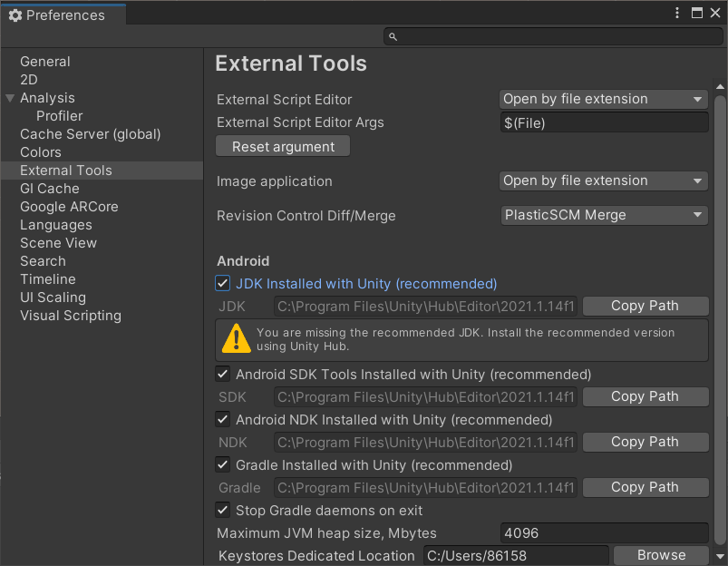The height and width of the screenshot is (566, 728).
Task: Click Copy Path next to the SDK field
Action: (645, 396)
